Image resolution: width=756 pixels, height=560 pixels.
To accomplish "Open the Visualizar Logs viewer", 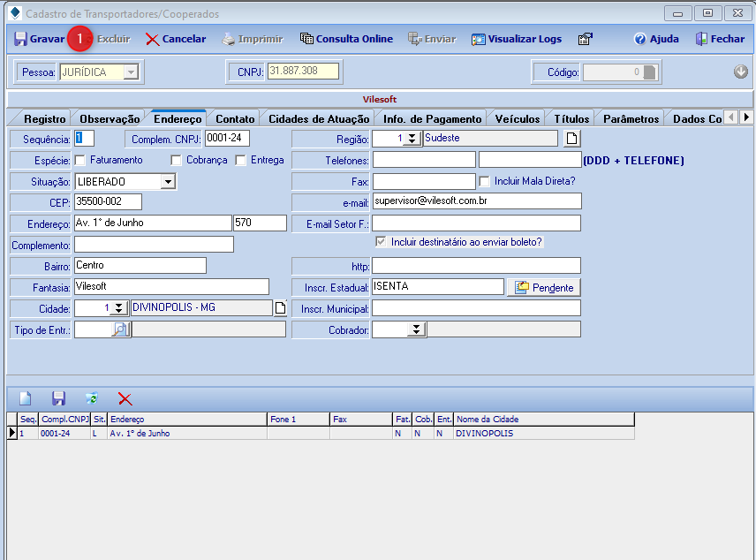I will coord(516,39).
